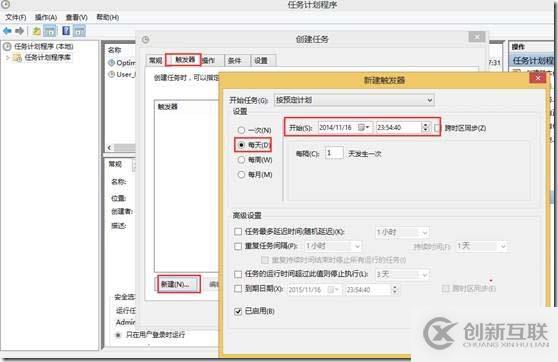Select the 每天(D) radio option
Screen dimensions: 558x362
coord(241,145)
